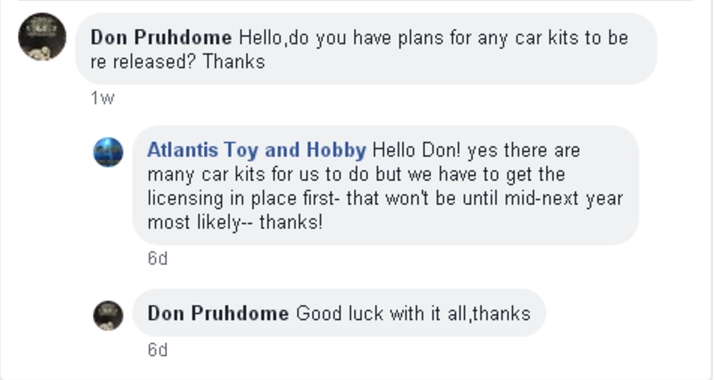Image resolution: width=714 pixels, height=380 pixels.
Task: Visit the Atlantis Toy and Hobby page link
Action: 256,150
